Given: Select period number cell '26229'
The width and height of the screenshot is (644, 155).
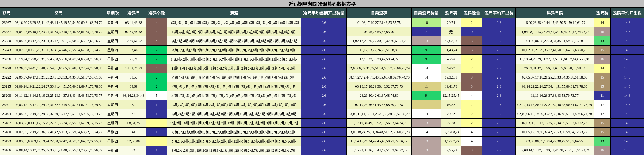Looking at the screenshot, I should (6, 68).
